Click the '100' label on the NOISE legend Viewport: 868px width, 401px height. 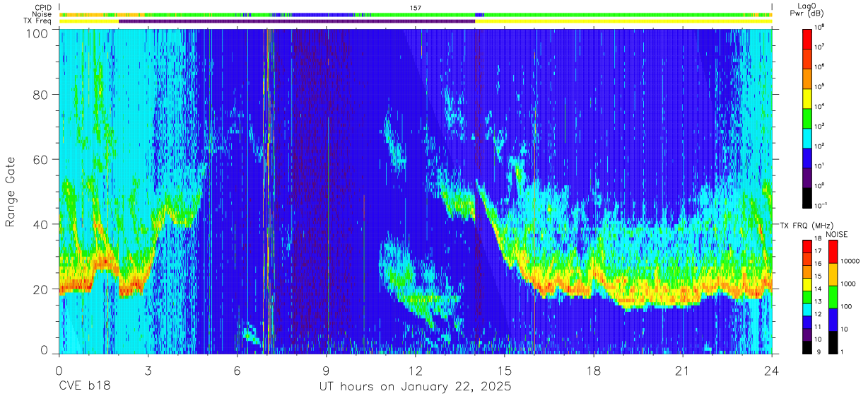(x=847, y=307)
